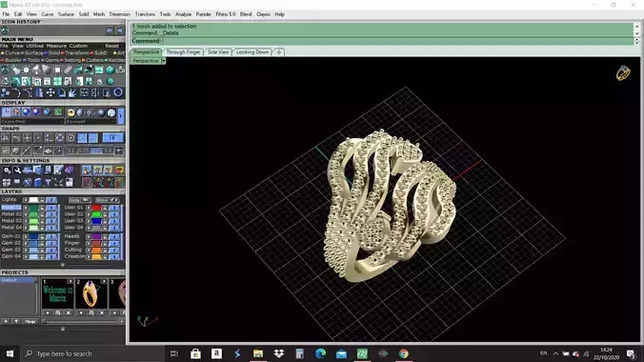Select the four-arrow Move tool in Main Menu
This screenshot has height=362, width=644.
50,92
